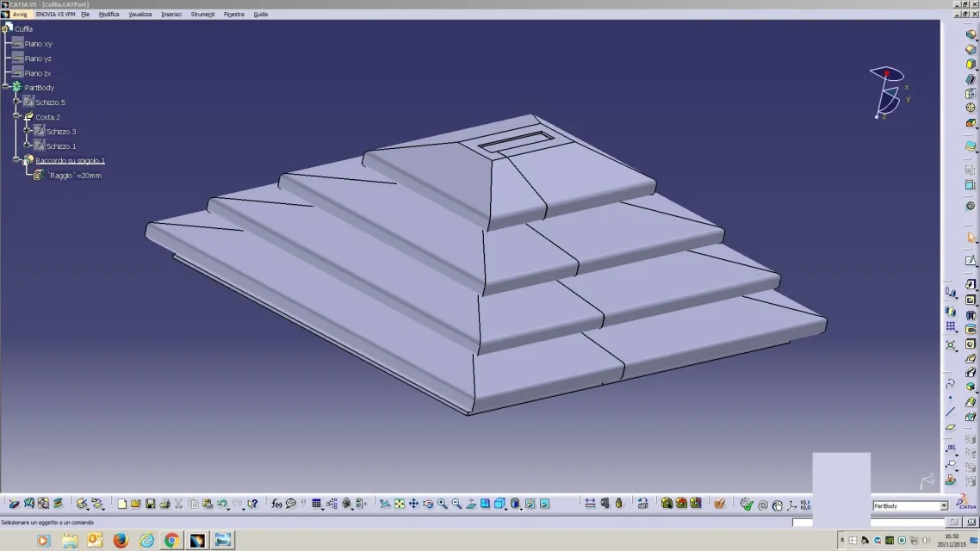Activate the Pan arrows tool
The height and width of the screenshot is (551, 980).
[413, 504]
